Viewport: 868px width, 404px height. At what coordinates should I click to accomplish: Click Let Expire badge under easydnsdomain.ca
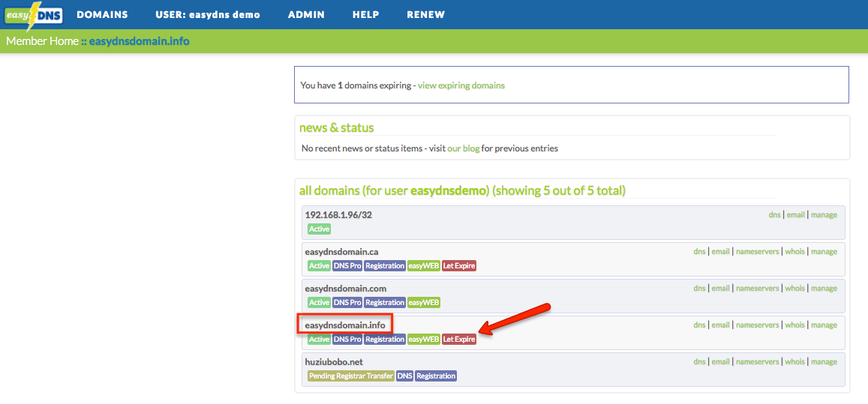click(x=459, y=265)
